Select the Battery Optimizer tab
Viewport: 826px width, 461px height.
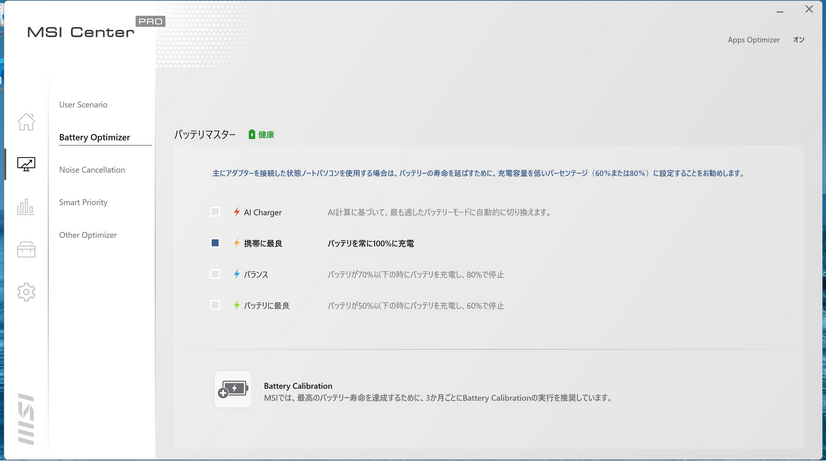point(94,138)
